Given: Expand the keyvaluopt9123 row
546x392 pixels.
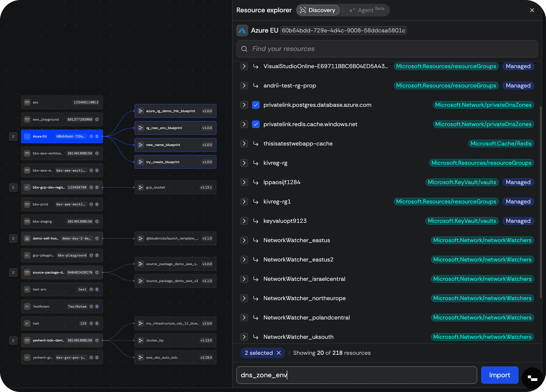Looking at the screenshot, I should click(x=244, y=221).
